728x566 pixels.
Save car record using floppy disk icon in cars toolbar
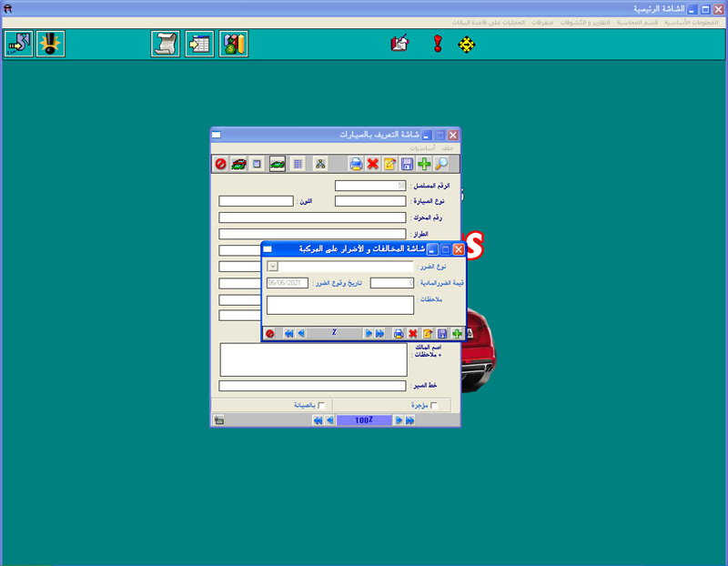click(x=407, y=164)
